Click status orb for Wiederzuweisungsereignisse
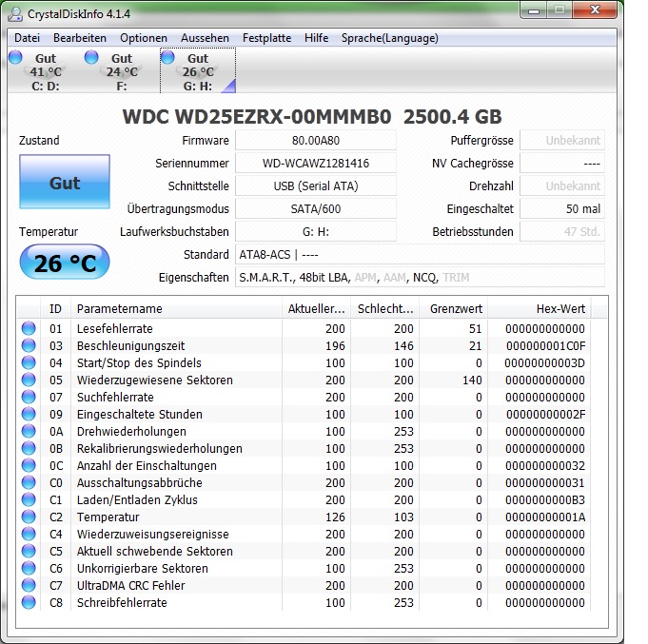 pyautogui.click(x=29, y=534)
